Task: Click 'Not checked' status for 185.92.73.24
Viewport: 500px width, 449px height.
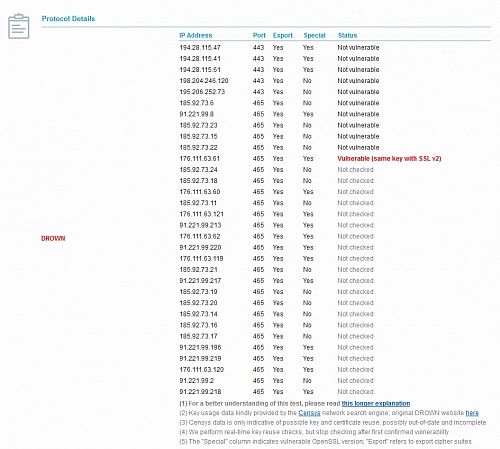Action: click(355, 170)
